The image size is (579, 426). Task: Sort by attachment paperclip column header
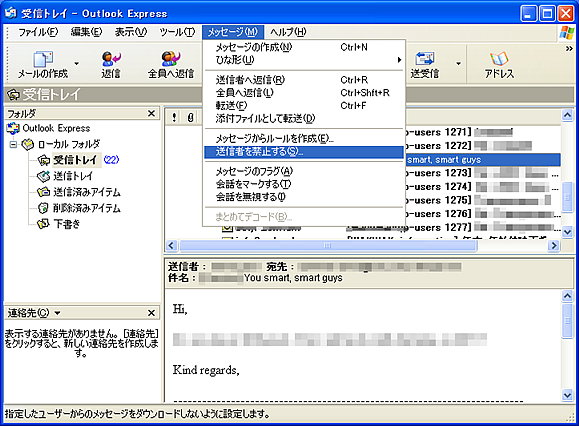(190, 118)
